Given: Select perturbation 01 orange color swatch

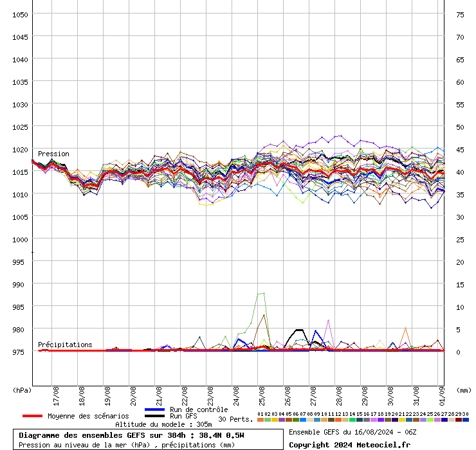Looking at the screenshot, I should click(261, 419).
